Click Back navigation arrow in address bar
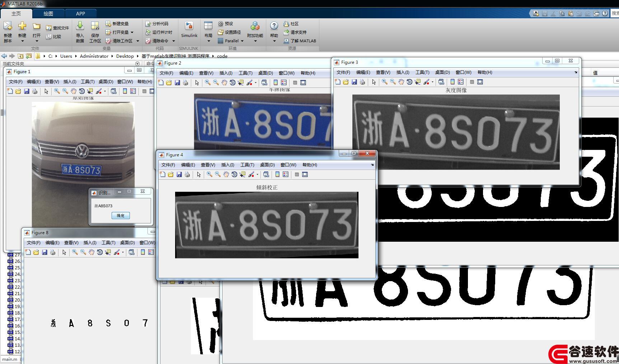Image resolution: width=619 pixels, height=364 pixels. tap(4, 56)
